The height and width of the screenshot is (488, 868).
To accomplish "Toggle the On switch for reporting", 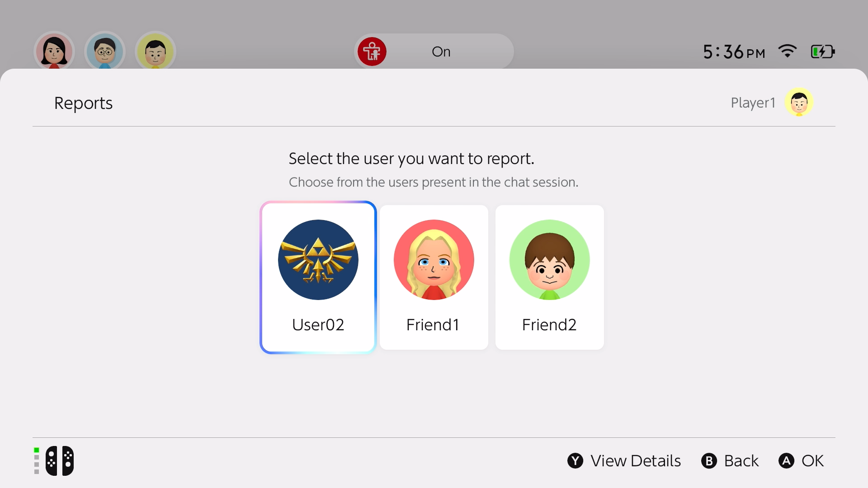I will coord(441,52).
